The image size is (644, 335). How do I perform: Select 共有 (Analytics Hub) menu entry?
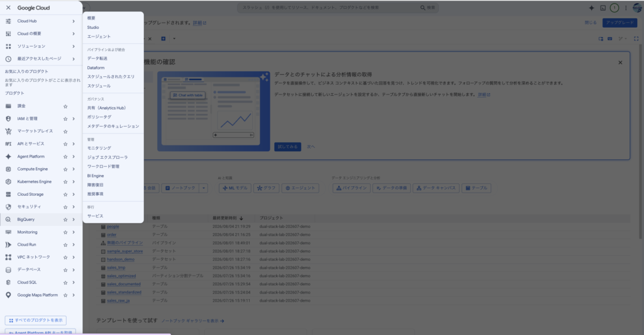click(106, 108)
